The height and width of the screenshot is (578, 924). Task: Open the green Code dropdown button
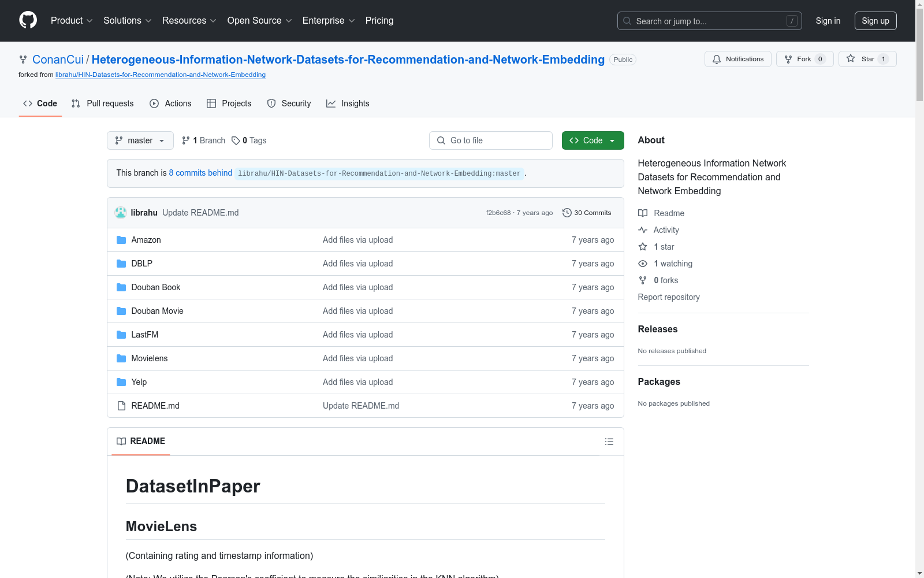(x=593, y=140)
